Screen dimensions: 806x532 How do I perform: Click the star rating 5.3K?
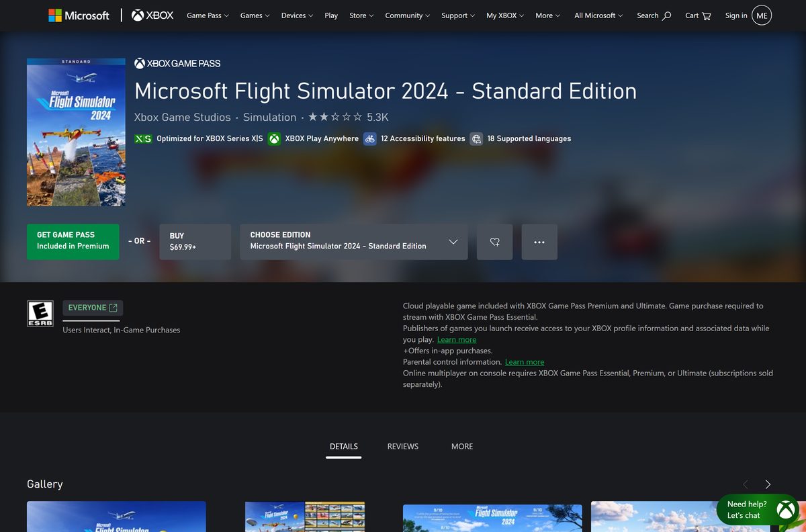(x=348, y=117)
